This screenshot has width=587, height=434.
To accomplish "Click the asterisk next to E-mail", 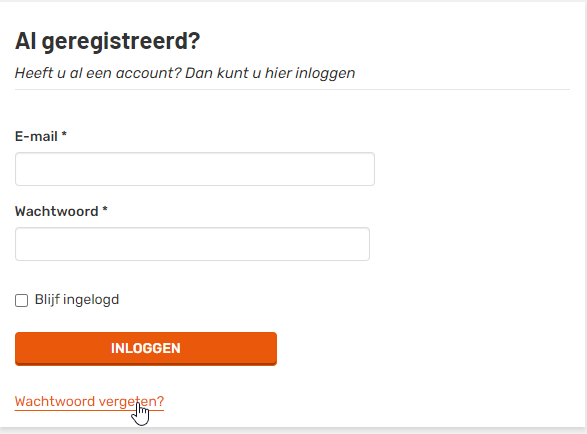I will (x=64, y=134).
